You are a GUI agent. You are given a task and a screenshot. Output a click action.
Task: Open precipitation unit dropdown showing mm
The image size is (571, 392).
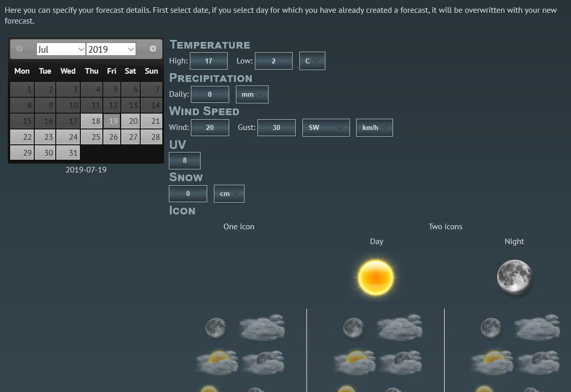[252, 94]
